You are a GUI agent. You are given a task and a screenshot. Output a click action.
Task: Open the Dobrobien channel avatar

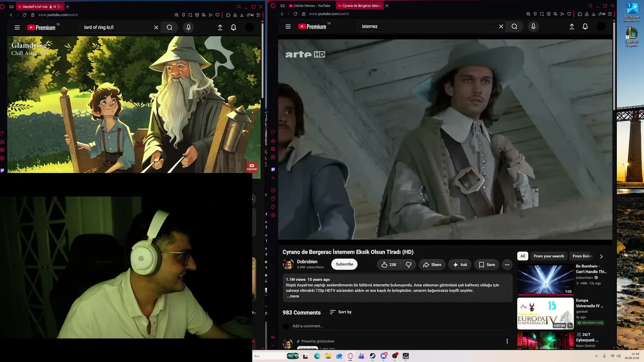click(288, 264)
